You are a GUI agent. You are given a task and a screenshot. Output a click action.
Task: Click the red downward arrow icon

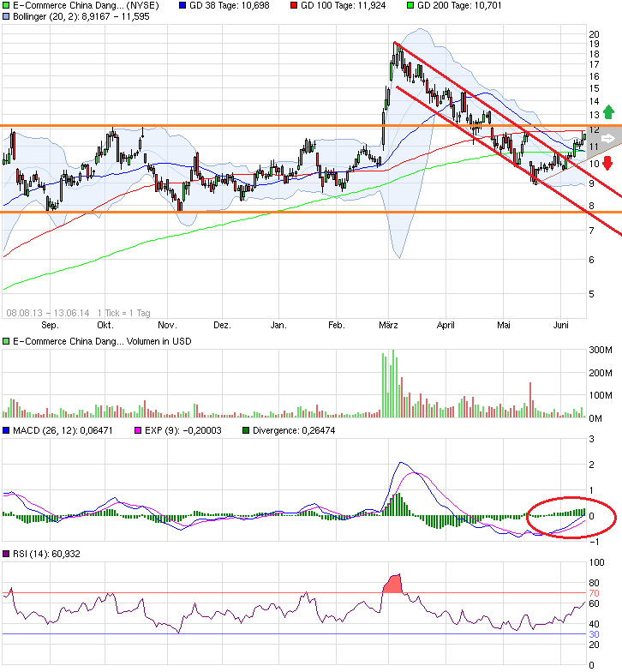pyautogui.click(x=607, y=164)
